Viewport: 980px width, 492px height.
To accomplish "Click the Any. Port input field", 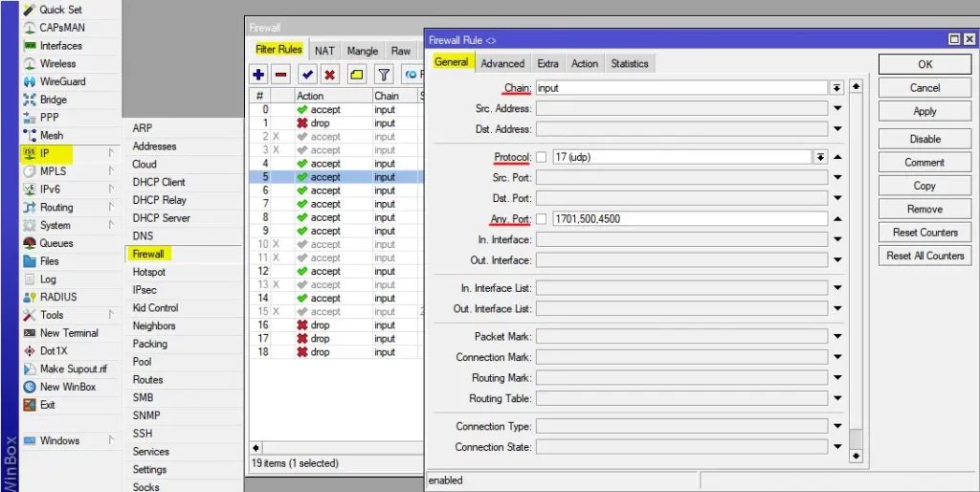I will 690,219.
